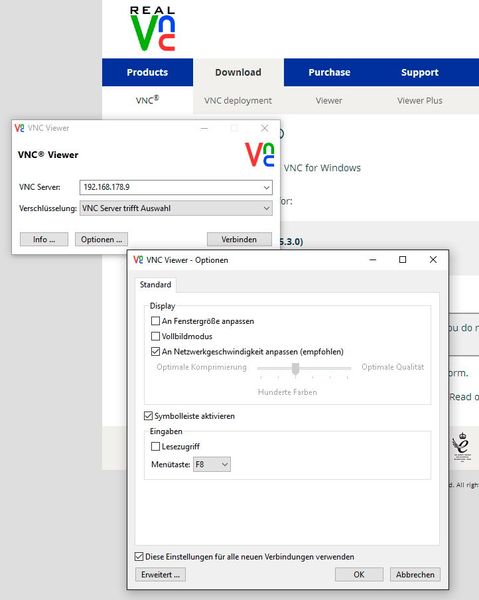
Task: Select Viewer submenu item on website
Action: click(329, 101)
